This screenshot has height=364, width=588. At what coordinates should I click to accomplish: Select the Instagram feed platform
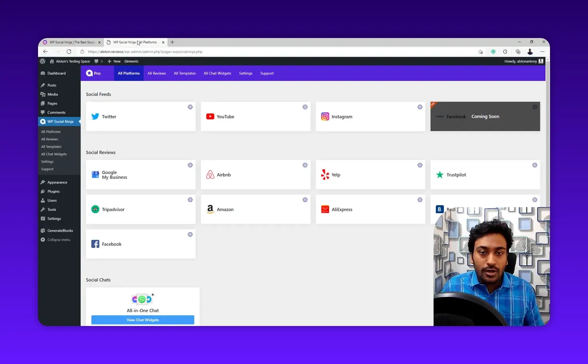click(x=342, y=116)
